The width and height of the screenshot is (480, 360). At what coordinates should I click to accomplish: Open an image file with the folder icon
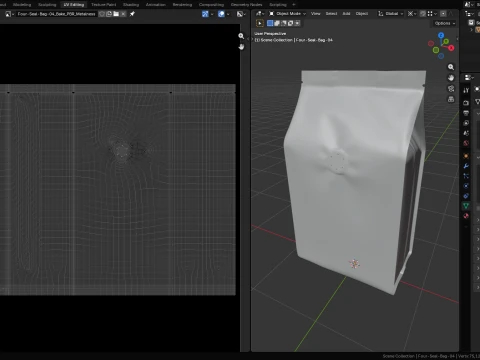pos(116,14)
